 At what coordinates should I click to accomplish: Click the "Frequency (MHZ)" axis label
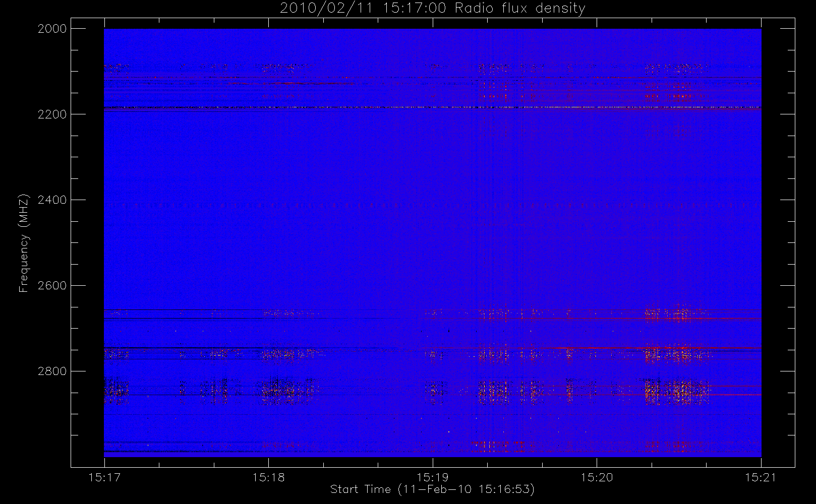point(23,243)
